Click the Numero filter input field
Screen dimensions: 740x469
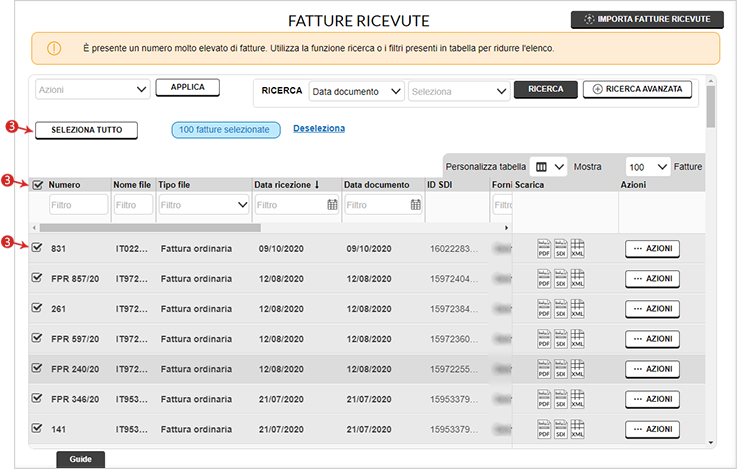78,205
